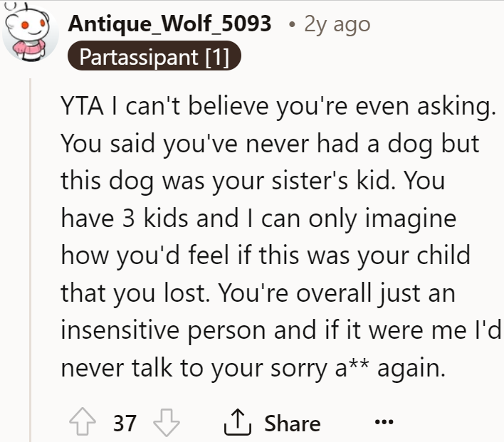Click the Share button label

click(293, 423)
